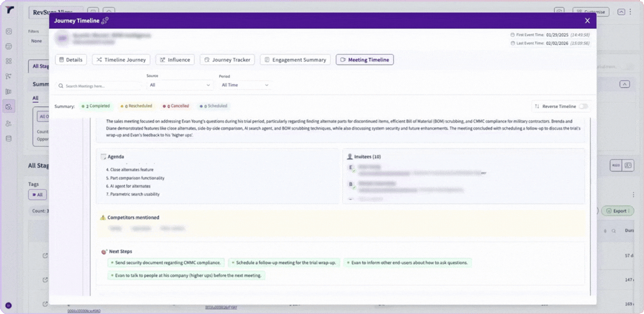Click the Meeting Timeline tab's video icon
This screenshot has height=314, width=644.
pos(343,60)
